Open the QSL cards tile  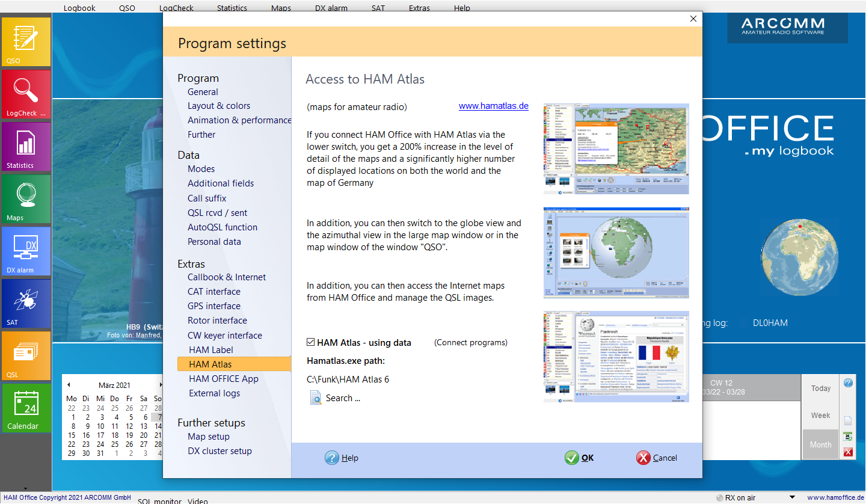pyautogui.click(x=26, y=355)
